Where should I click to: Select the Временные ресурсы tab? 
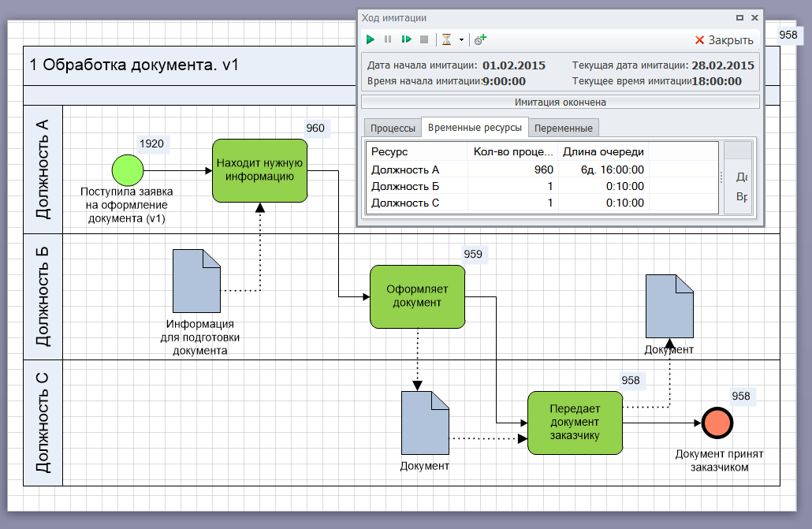click(x=475, y=127)
